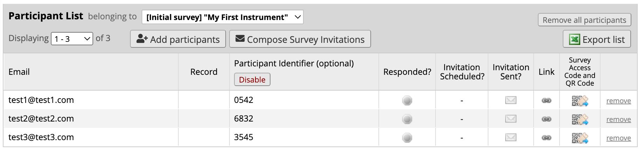
Task: Open the QR code icon for test3@test3.com
Action: [x=580, y=138]
